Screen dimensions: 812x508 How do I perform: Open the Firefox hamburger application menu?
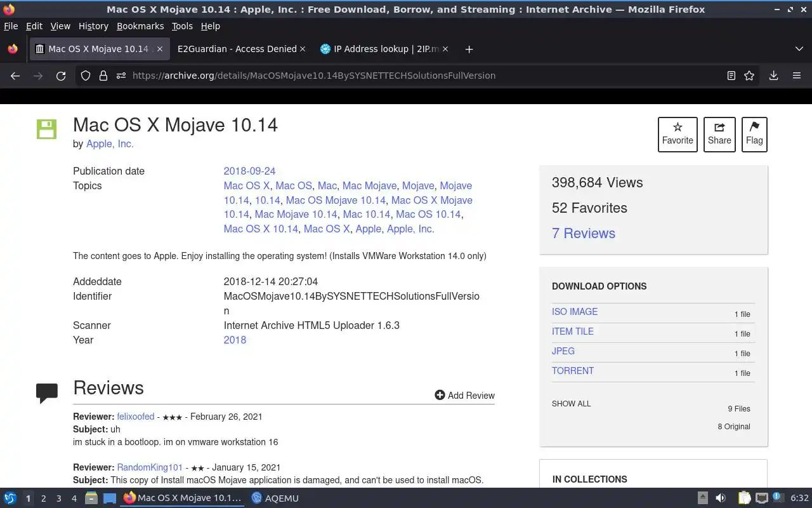(797, 76)
